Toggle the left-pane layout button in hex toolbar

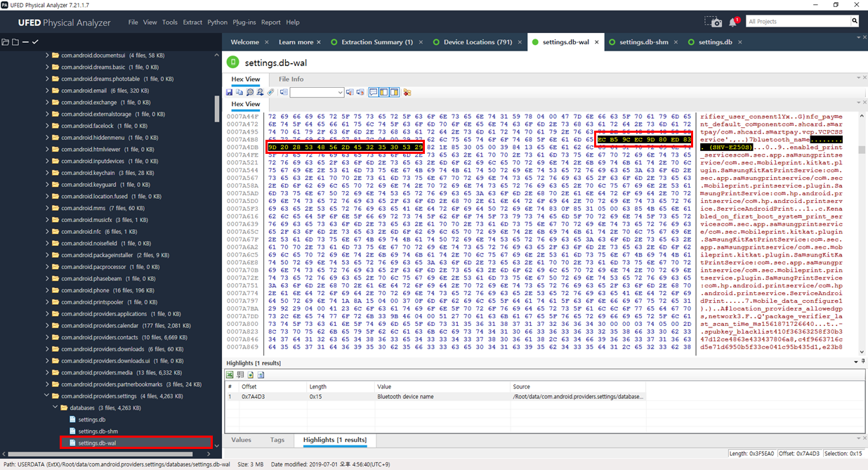[x=384, y=92]
